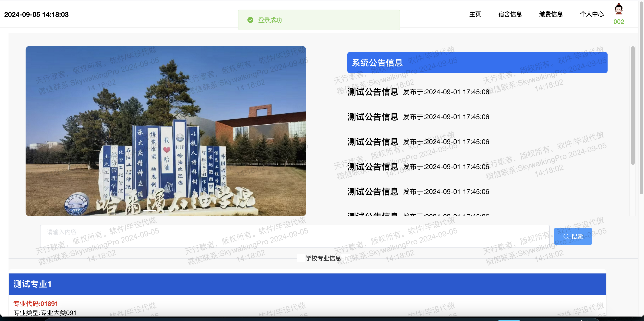The image size is (644, 321).
Task: Click the date time 2024-09-05 14:18:03
Action: pyautogui.click(x=36, y=14)
